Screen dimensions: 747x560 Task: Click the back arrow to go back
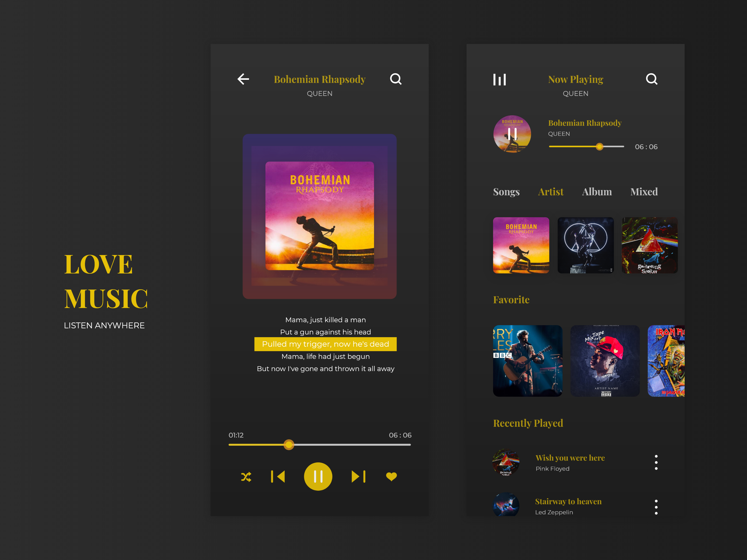243,79
